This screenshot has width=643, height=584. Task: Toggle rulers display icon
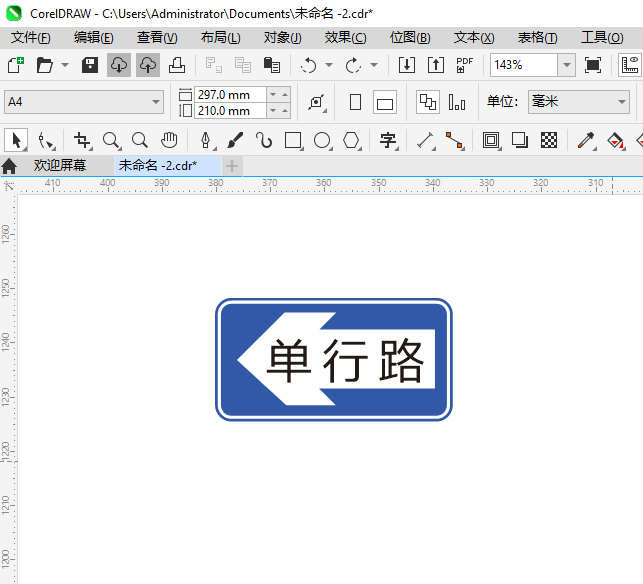coord(630,65)
